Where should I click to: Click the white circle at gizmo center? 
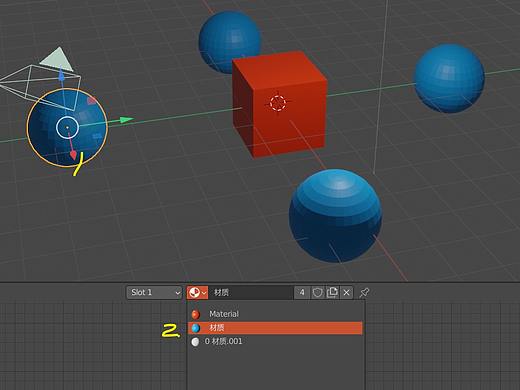67,127
